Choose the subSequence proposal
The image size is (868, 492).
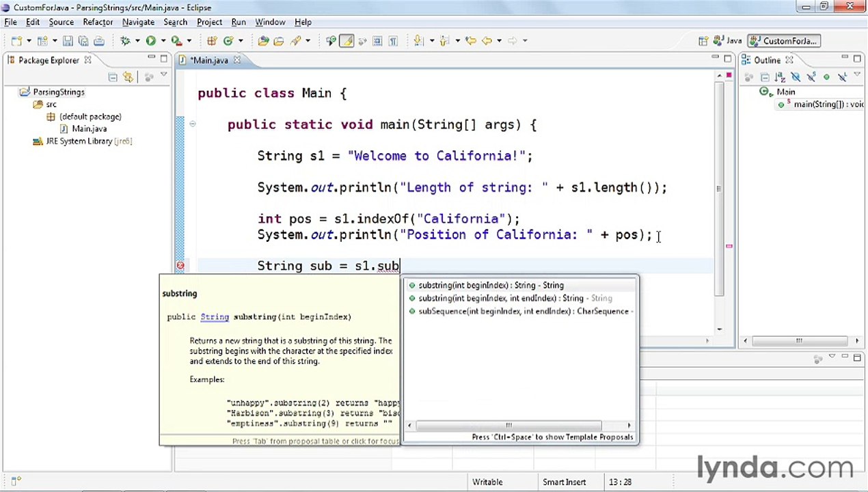[x=519, y=311]
